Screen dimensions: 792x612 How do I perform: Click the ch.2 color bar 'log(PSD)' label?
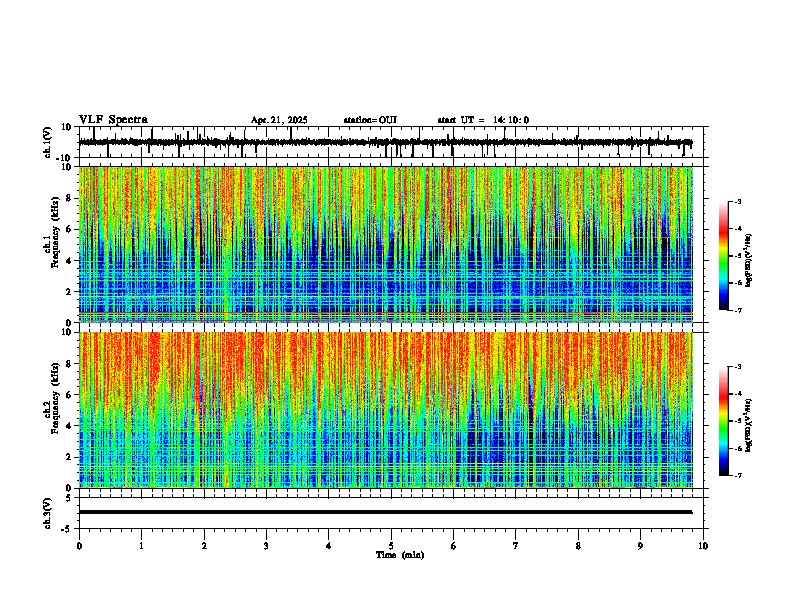(x=748, y=426)
